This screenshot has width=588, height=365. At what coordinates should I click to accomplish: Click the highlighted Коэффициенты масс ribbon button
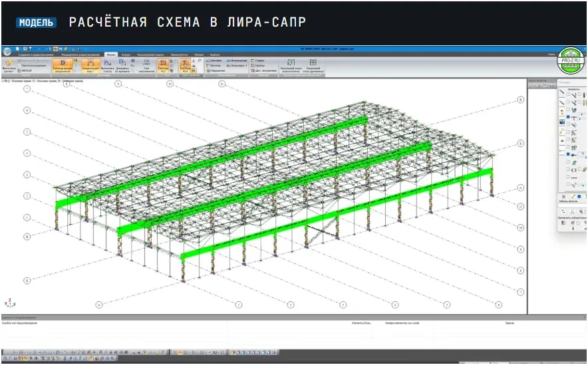pos(90,66)
